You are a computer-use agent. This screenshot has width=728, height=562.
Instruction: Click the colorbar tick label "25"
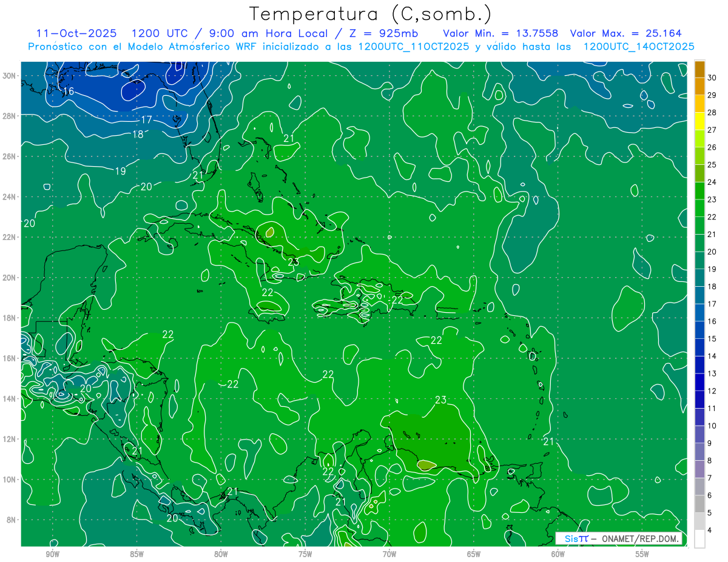(x=712, y=164)
